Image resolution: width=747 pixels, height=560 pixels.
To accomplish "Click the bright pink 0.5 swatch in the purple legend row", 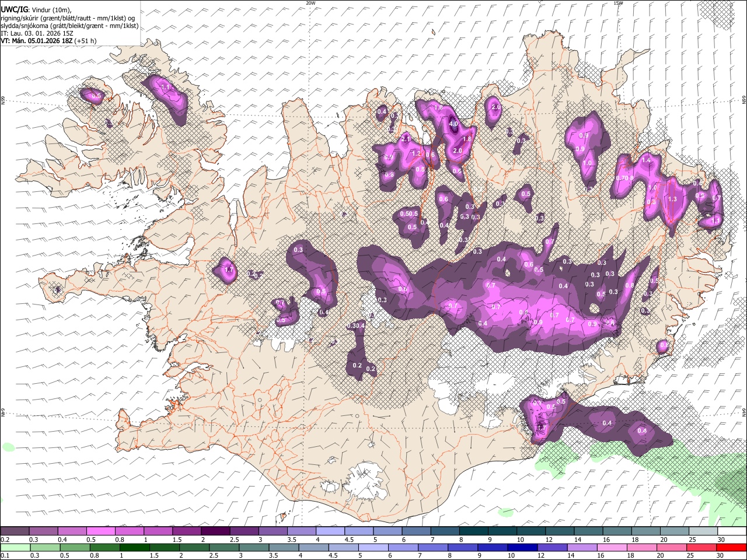I will (100, 531).
